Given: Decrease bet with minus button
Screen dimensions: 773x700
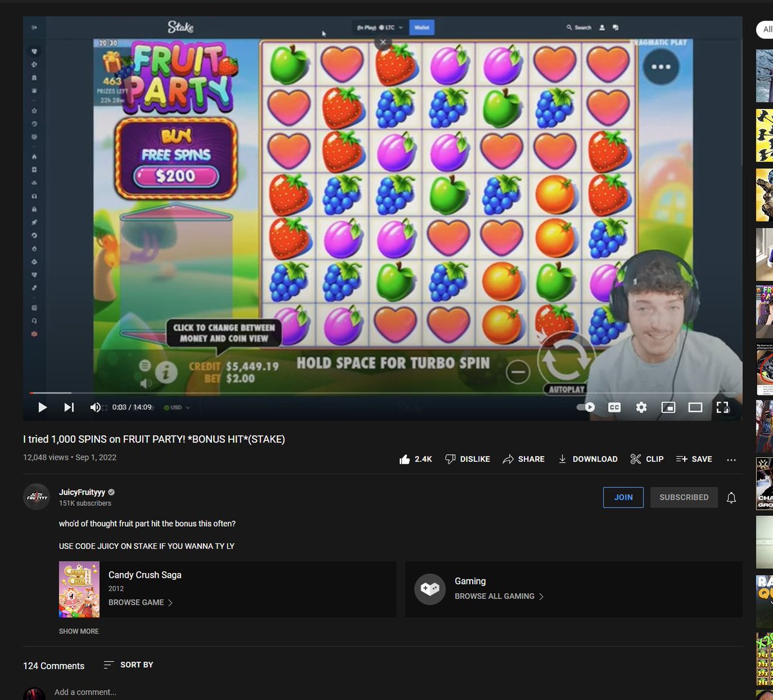Looking at the screenshot, I should point(517,372).
